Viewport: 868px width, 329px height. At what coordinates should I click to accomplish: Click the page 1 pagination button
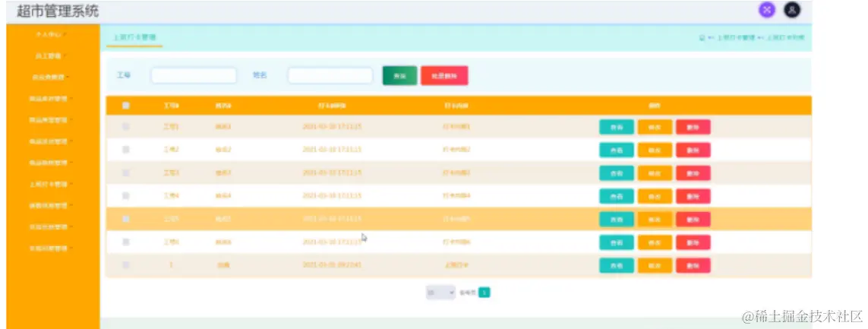(x=484, y=293)
